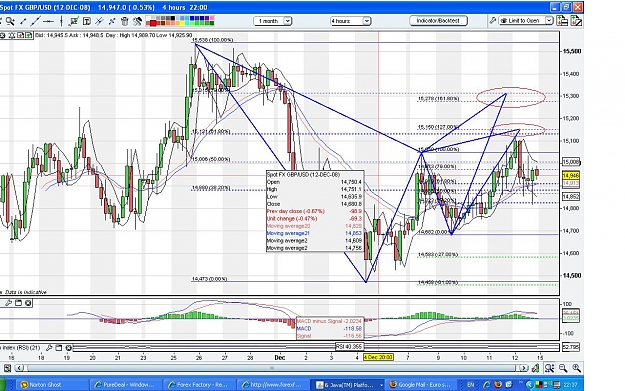Click the yellow 14,946 current price label
Viewport: 625px width, 391px height.
pos(570,176)
